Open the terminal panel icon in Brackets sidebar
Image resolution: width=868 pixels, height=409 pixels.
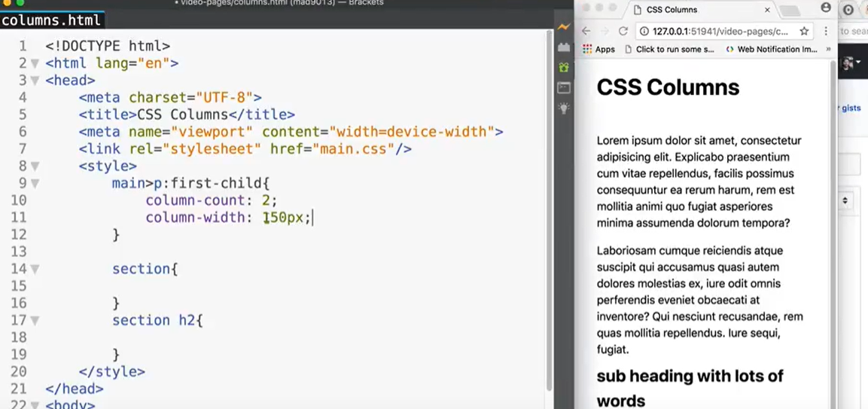pyautogui.click(x=564, y=87)
